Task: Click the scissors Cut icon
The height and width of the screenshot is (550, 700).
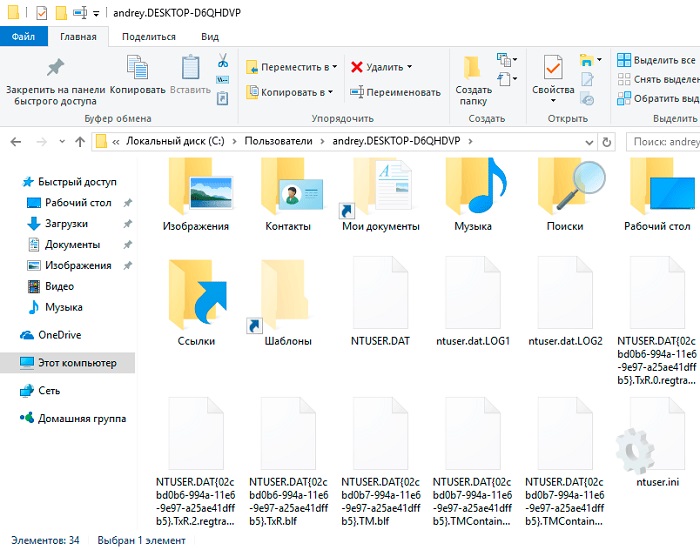Action: (x=222, y=61)
